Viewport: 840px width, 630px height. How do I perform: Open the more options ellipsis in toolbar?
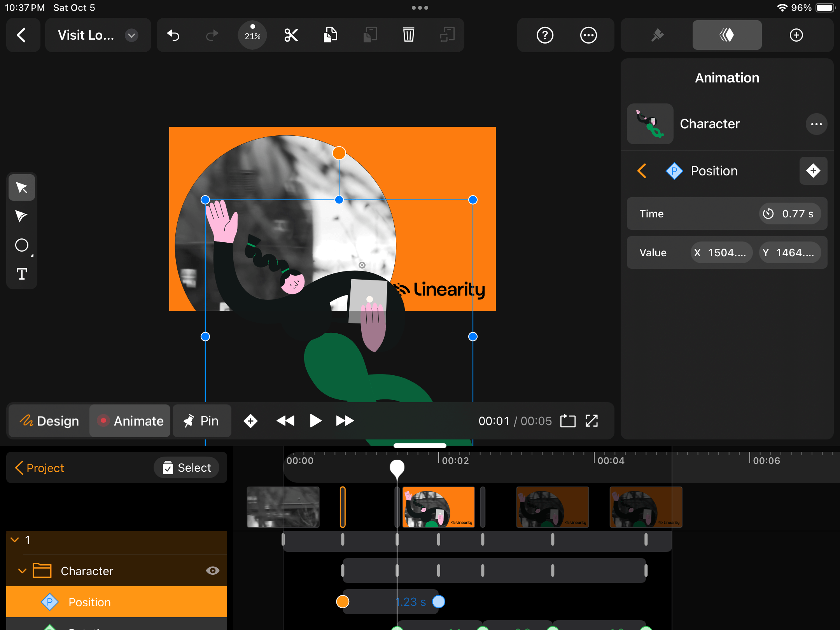(588, 35)
